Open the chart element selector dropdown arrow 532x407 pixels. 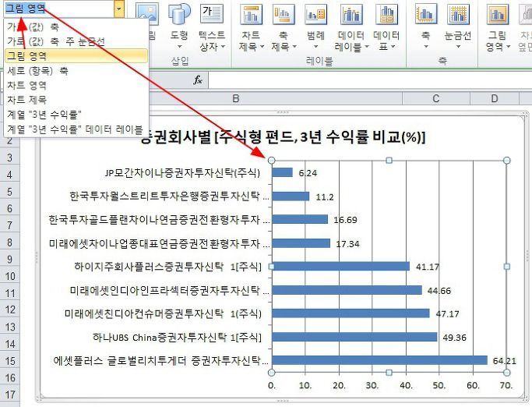(x=118, y=8)
